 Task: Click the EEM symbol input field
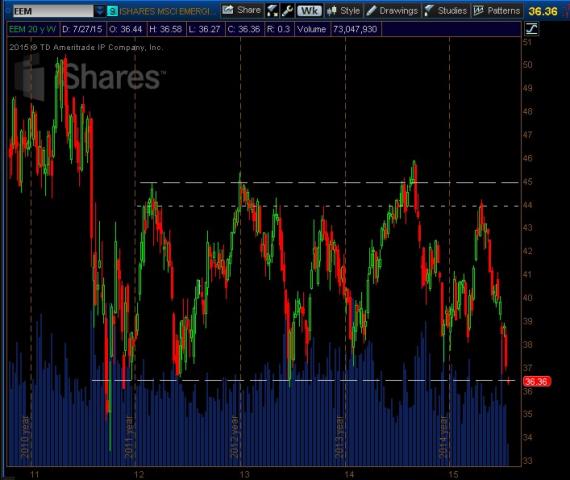(53, 11)
